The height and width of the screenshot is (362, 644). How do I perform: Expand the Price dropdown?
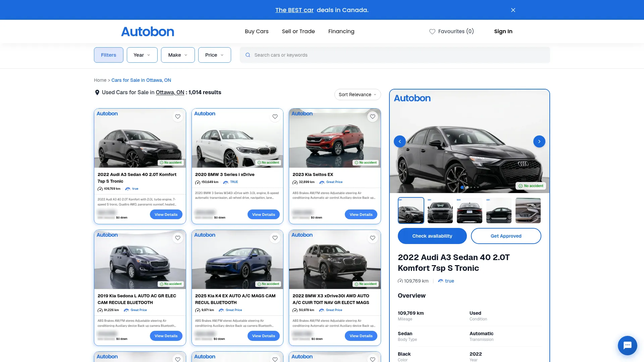214,55
